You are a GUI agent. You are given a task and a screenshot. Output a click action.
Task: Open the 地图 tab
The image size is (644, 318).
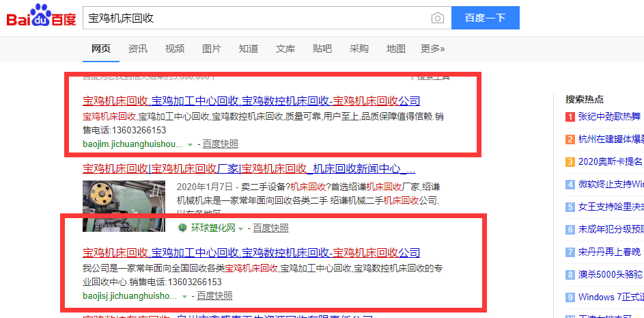pos(396,49)
